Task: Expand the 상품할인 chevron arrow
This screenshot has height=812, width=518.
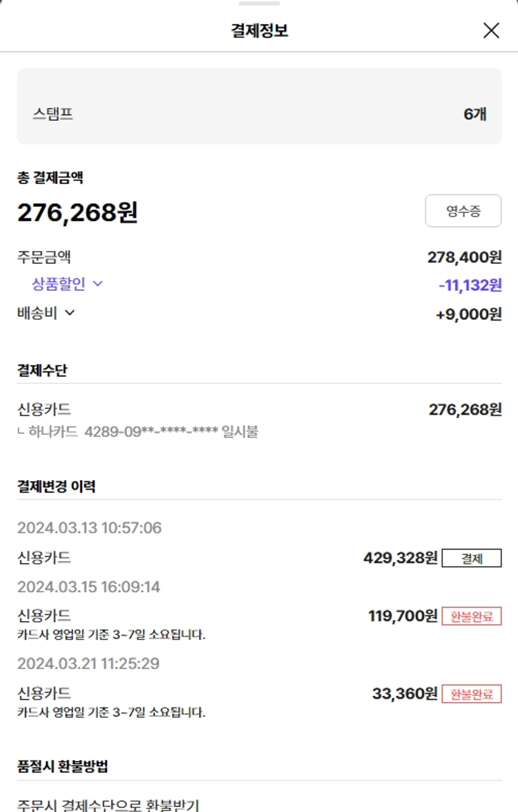Action: tap(97, 283)
